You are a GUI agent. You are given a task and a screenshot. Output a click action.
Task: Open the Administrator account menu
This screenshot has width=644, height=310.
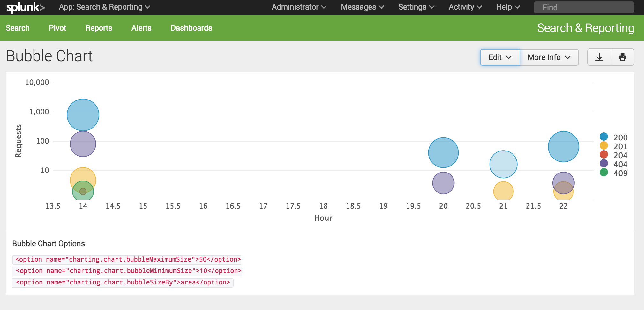click(298, 7)
